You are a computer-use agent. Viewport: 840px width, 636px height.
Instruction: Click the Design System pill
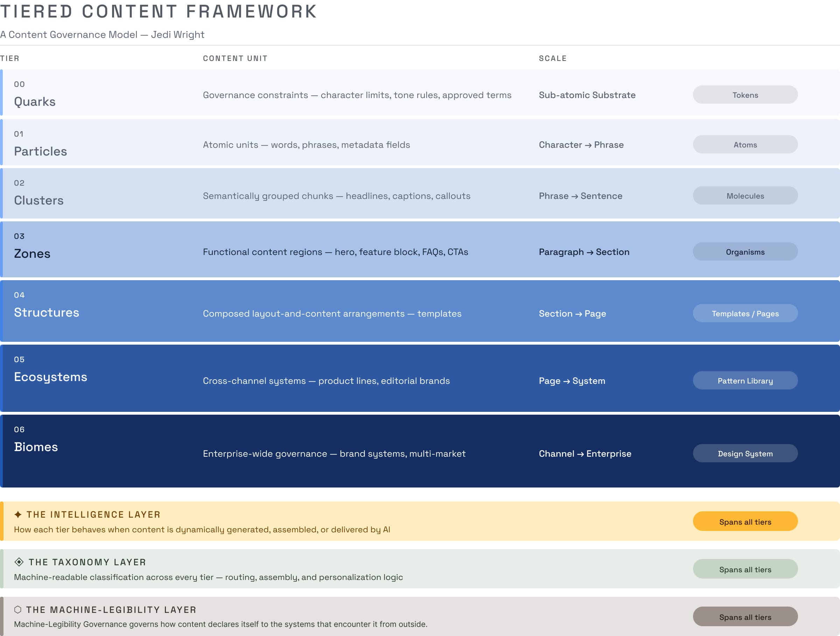pos(745,453)
